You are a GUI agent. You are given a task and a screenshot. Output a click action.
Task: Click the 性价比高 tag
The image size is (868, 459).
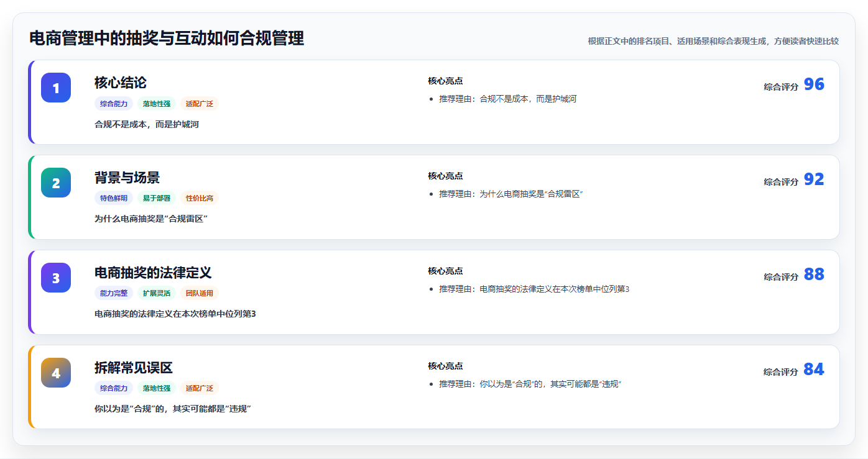coord(200,198)
